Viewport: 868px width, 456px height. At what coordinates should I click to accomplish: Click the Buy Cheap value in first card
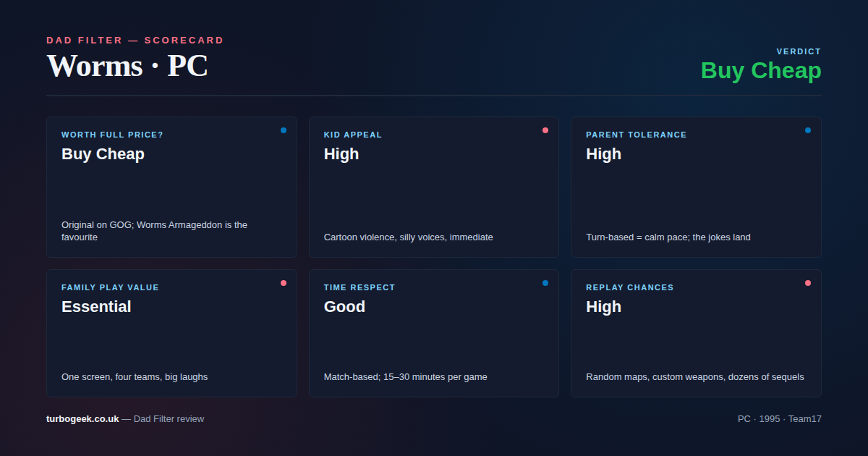click(x=103, y=153)
